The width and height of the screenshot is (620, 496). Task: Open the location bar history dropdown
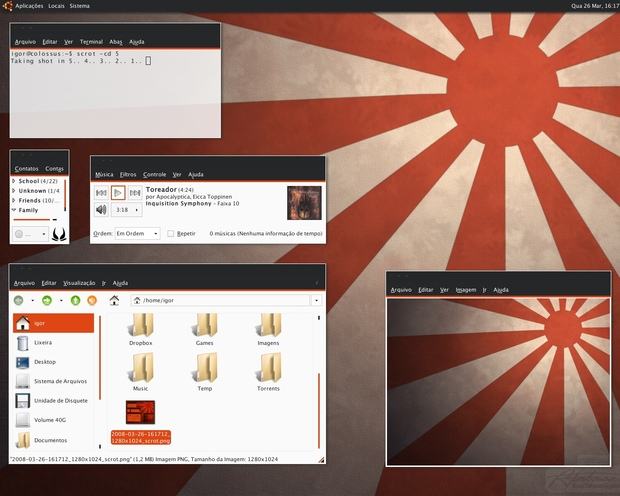[x=316, y=301]
